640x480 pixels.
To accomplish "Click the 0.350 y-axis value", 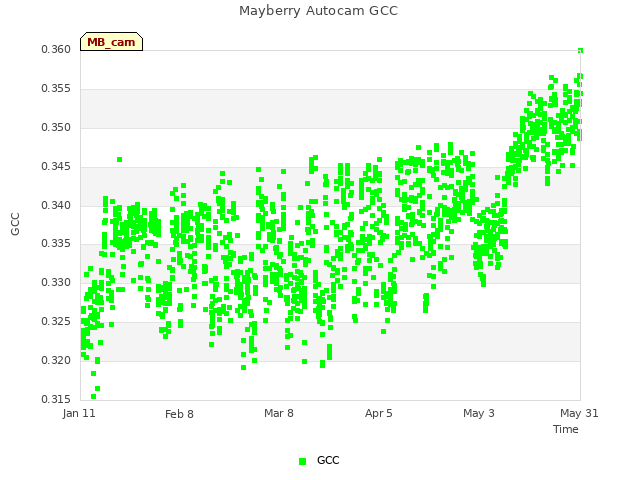I will click(56, 127).
